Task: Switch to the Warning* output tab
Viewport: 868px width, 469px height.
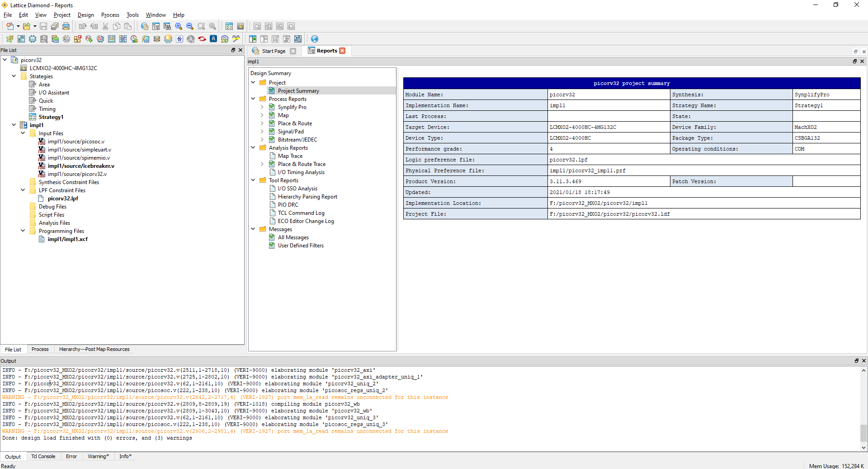Action: (x=98, y=456)
